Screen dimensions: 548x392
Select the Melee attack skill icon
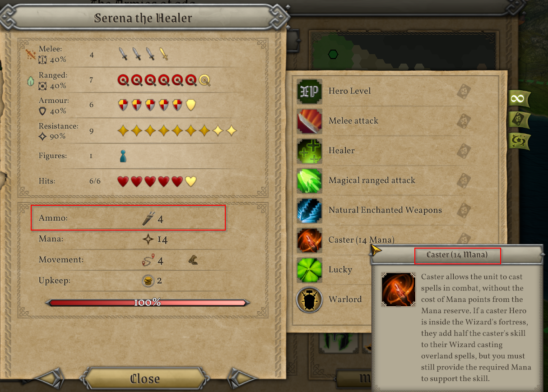(x=309, y=121)
